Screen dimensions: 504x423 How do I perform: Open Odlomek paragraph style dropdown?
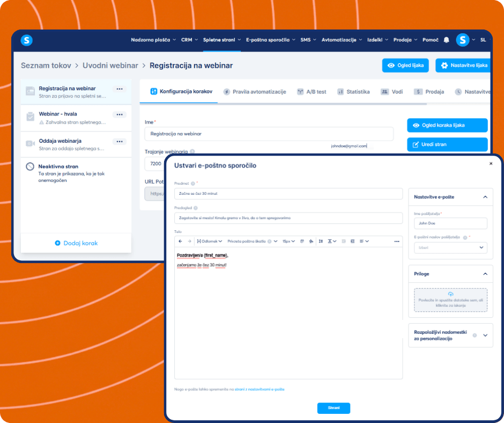pyautogui.click(x=209, y=241)
